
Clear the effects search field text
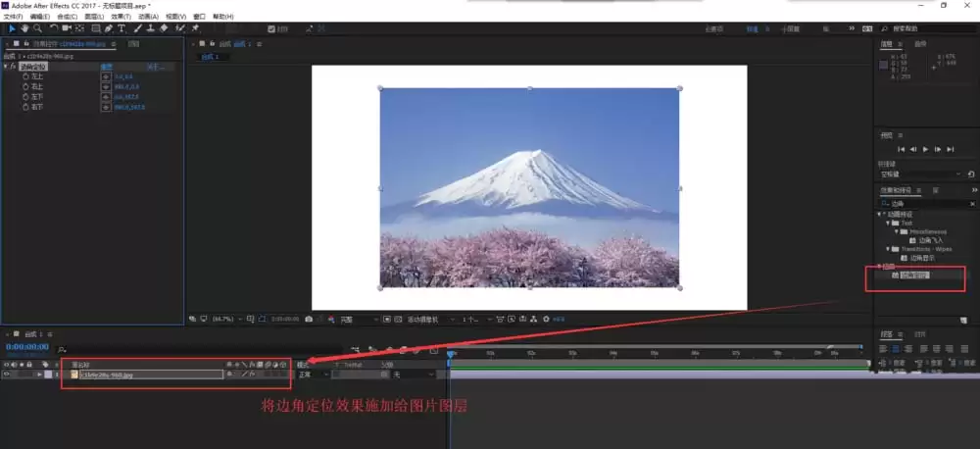point(972,204)
